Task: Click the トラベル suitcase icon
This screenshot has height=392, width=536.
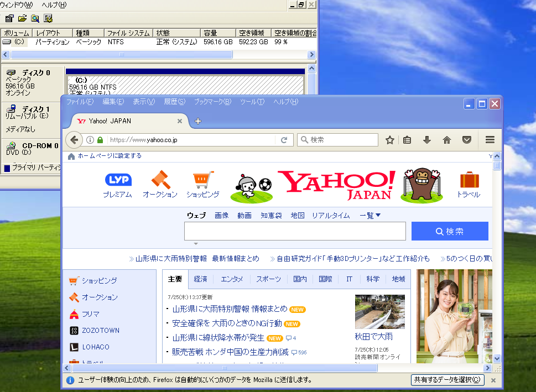Action: click(469, 180)
